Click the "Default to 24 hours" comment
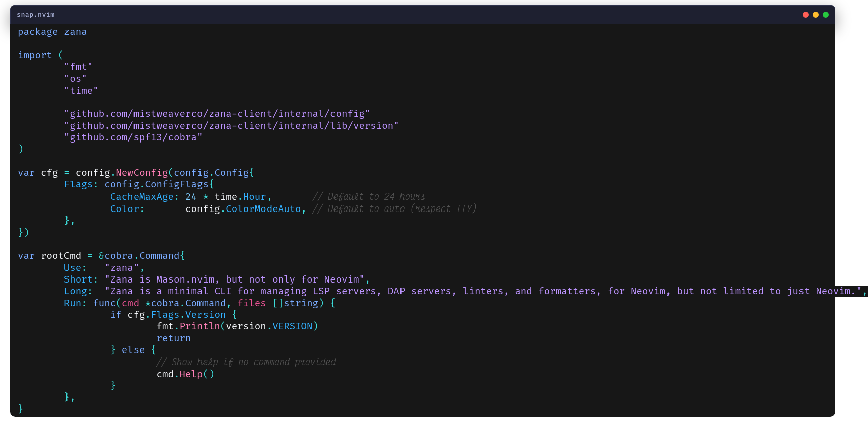Viewport: 868px width, 422px height. tap(368, 197)
